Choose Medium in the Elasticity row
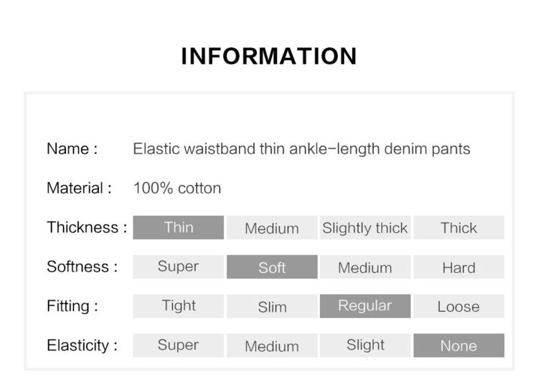 [272, 345]
